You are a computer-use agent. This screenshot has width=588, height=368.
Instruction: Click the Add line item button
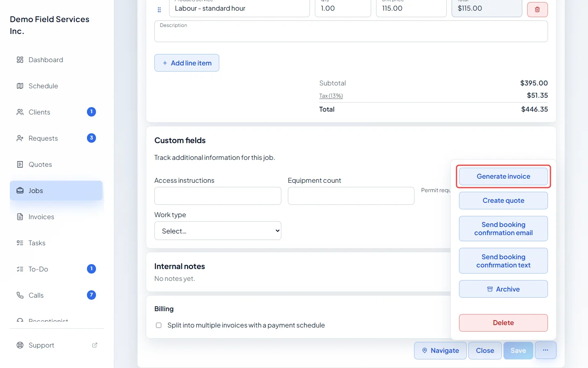(187, 63)
